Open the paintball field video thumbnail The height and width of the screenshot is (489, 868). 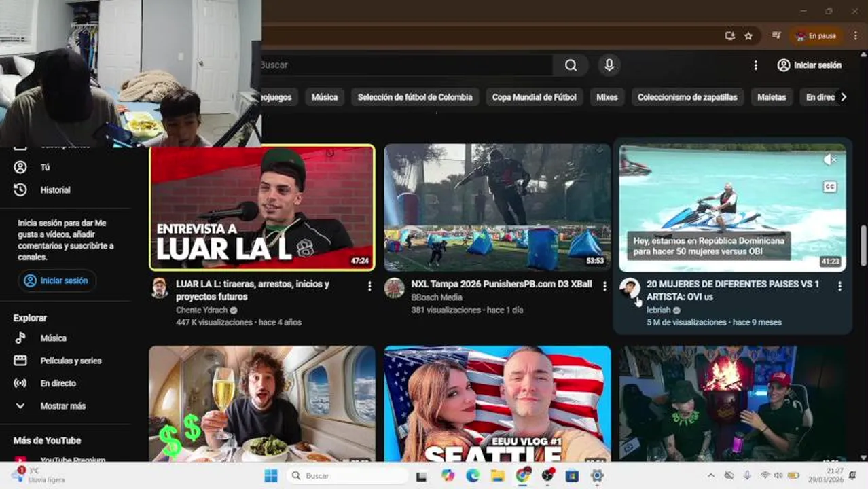[497, 207]
